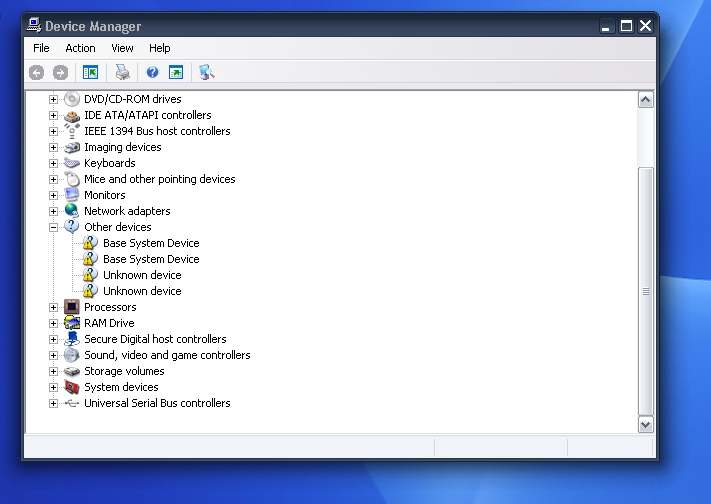The width and height of the screenshot is (711, 504).
Task: Select the Secure Digital host controllers label
Action: click(155, 339)
